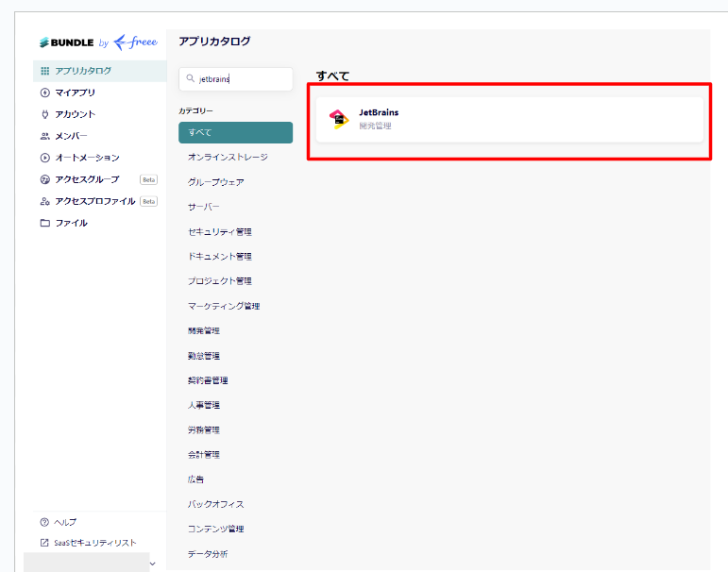Select the グループウェア category
Screen dimensions: 728x572
coord(215,182)
